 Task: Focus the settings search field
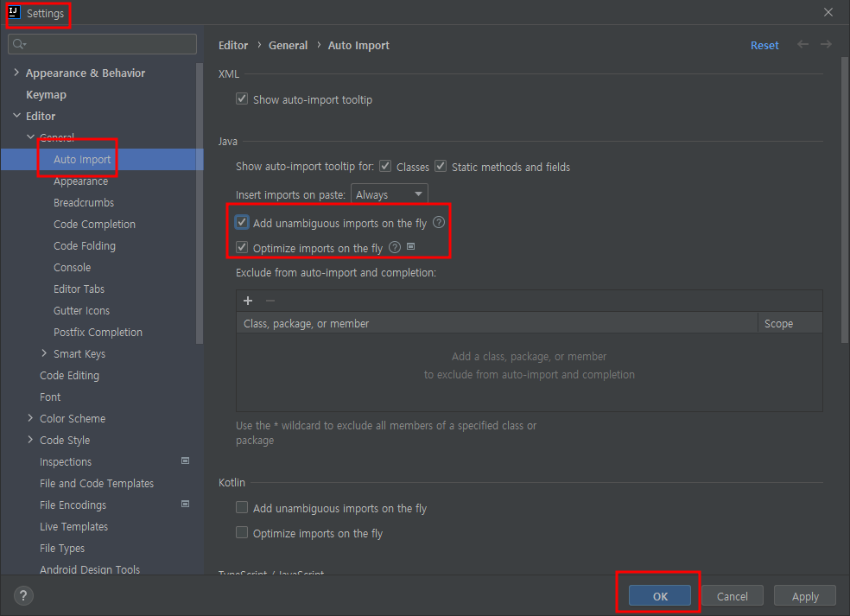[103, 44]
